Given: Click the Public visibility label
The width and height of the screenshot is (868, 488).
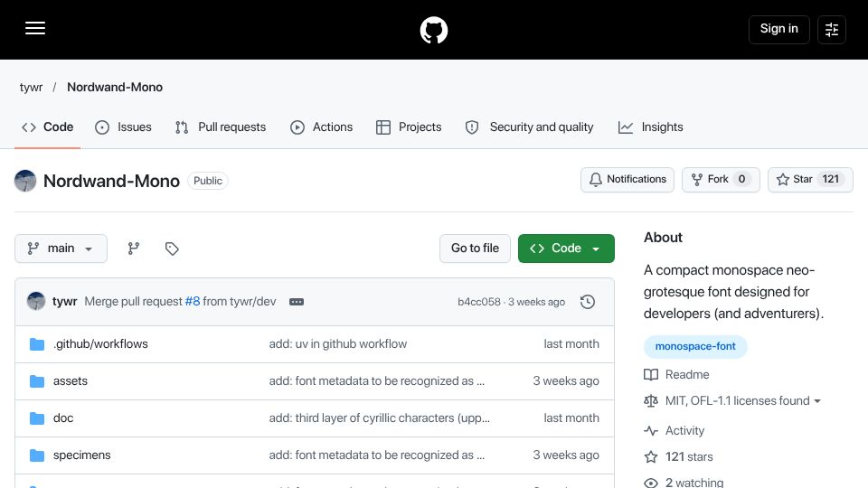Looking at the screenshot, I should (208, 181).
